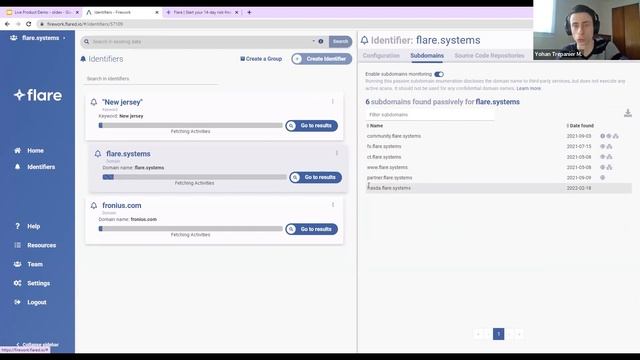Click the globe icon in the ct.flare.systems row
Image resolution: width=640 pixels, height=360 pixels.
pyautogui.click(x=602, y=157)
